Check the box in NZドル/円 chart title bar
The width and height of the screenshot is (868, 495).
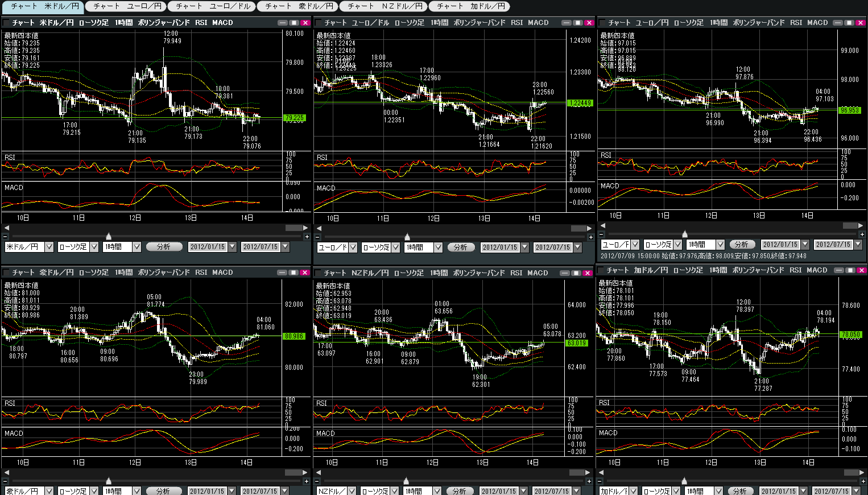pyautogui.click(x=319, y=273)
